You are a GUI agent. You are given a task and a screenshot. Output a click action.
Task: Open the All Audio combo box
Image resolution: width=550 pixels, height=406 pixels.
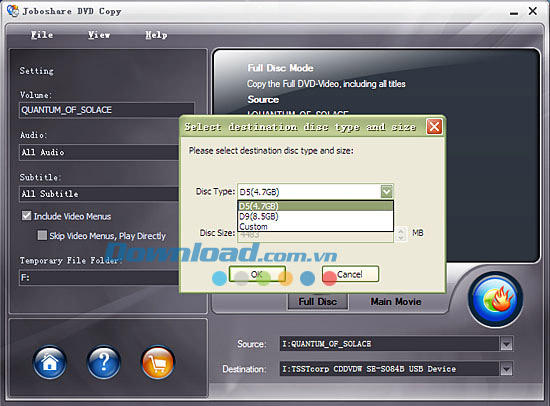point(99,152)
